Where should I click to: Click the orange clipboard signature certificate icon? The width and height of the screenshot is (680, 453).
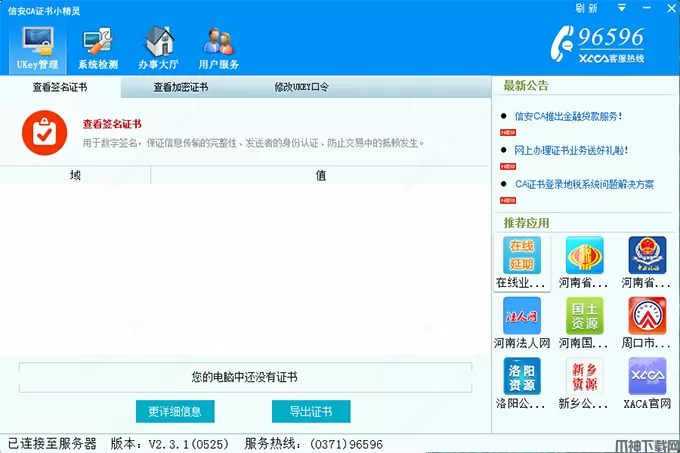point(44,133)
